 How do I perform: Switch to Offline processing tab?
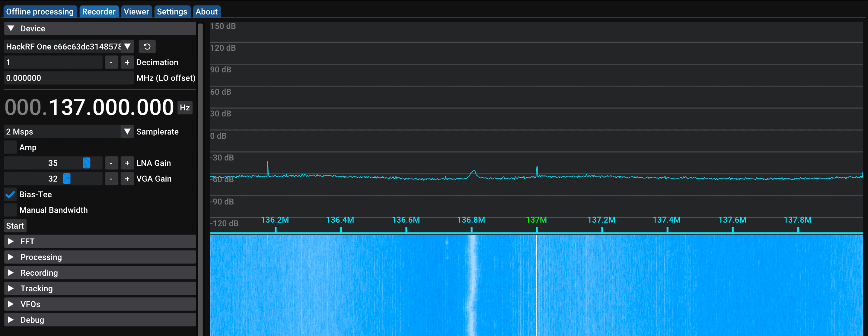40,12
